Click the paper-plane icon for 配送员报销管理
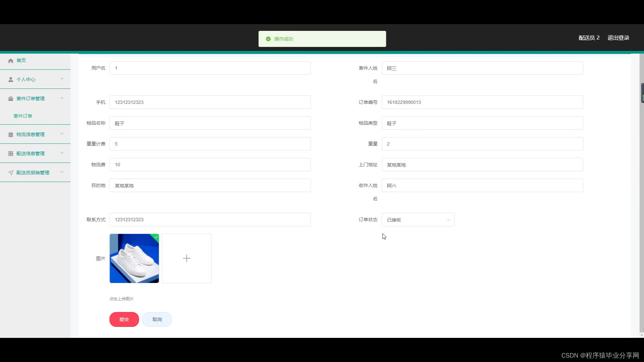Image resolution: width=644 pixels, height=362 pixels. (11, 173)
